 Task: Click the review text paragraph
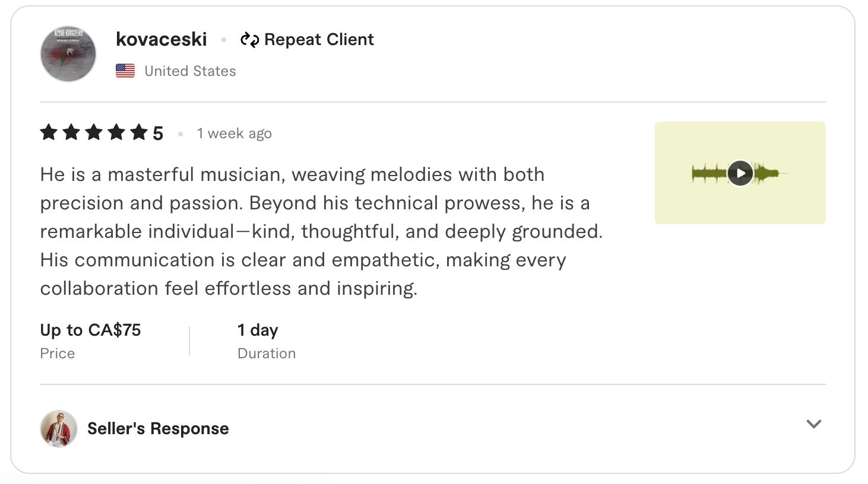click(321, 231)
